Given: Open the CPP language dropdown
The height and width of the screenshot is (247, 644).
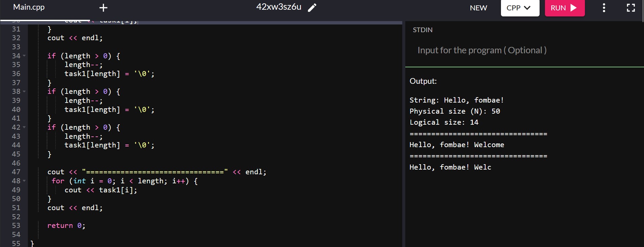Looking at the screenshot, I should pyautogui.click(x=520, y=8).
